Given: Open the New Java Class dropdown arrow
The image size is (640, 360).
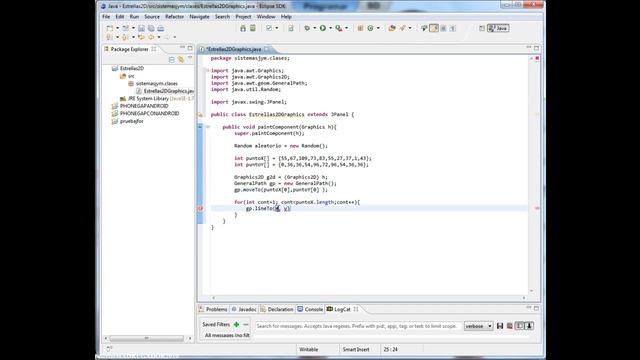Looking at the screenshot, I should point(378,28).
